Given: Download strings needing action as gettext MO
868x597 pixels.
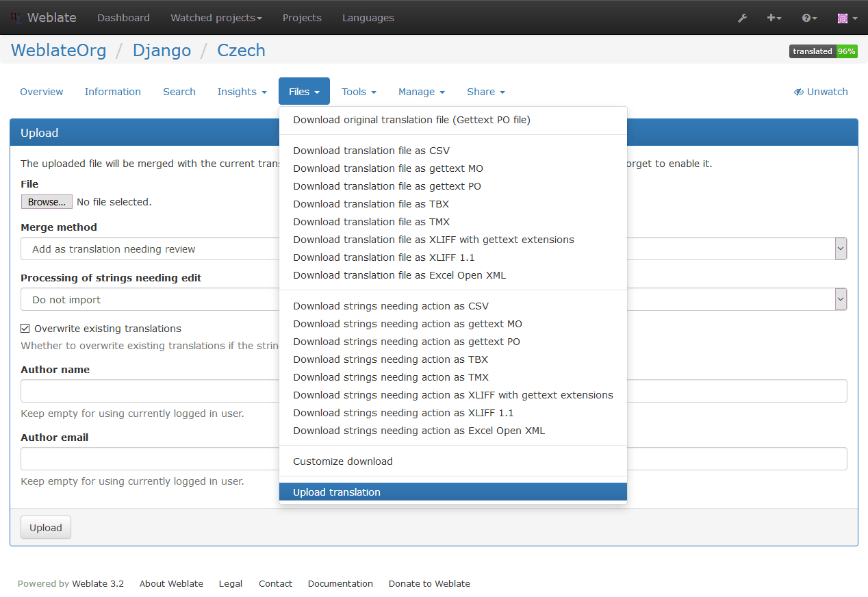Looking at the screenshot, I should pyautogui.click(x=453, y=324).
